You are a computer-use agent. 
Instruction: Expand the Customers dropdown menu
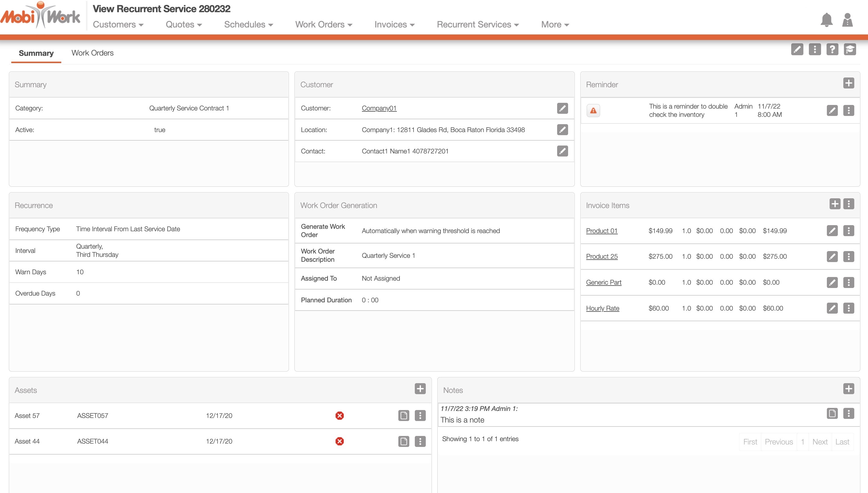[x=118, y=24]
